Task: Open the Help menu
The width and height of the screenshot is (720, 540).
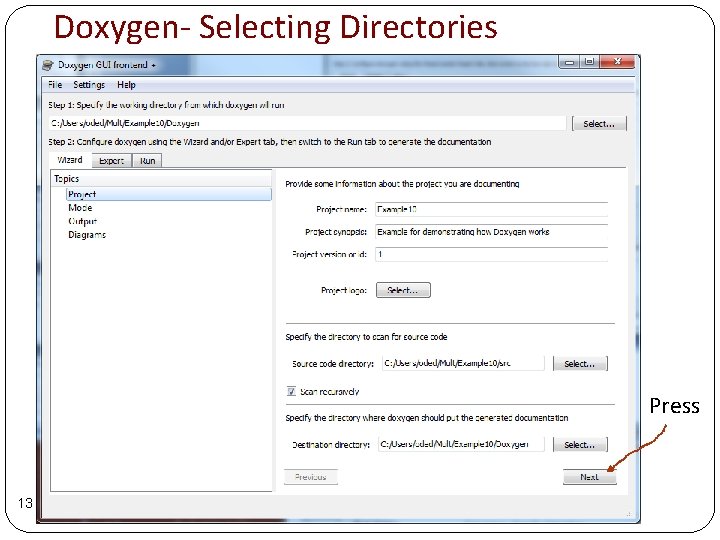Action: pos(126,85)
